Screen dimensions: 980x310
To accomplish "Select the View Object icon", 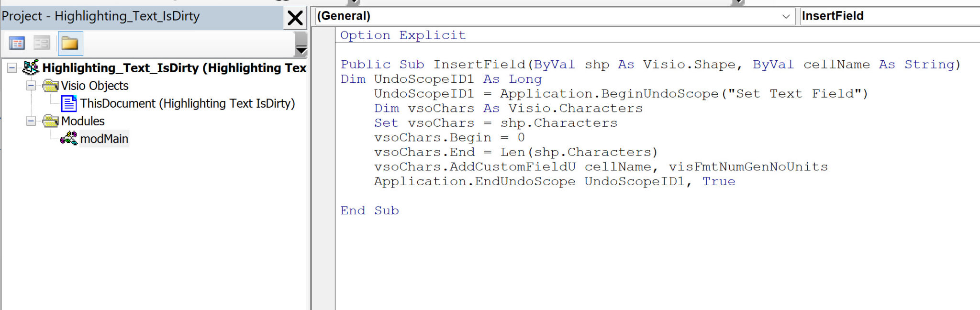I will pos(42,43).
